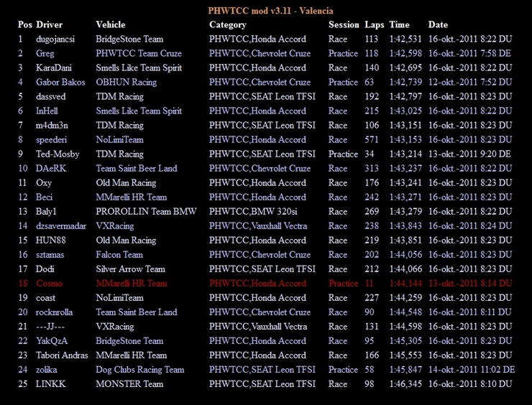
Task: Click laps value '571'
Action: [372, 139]
